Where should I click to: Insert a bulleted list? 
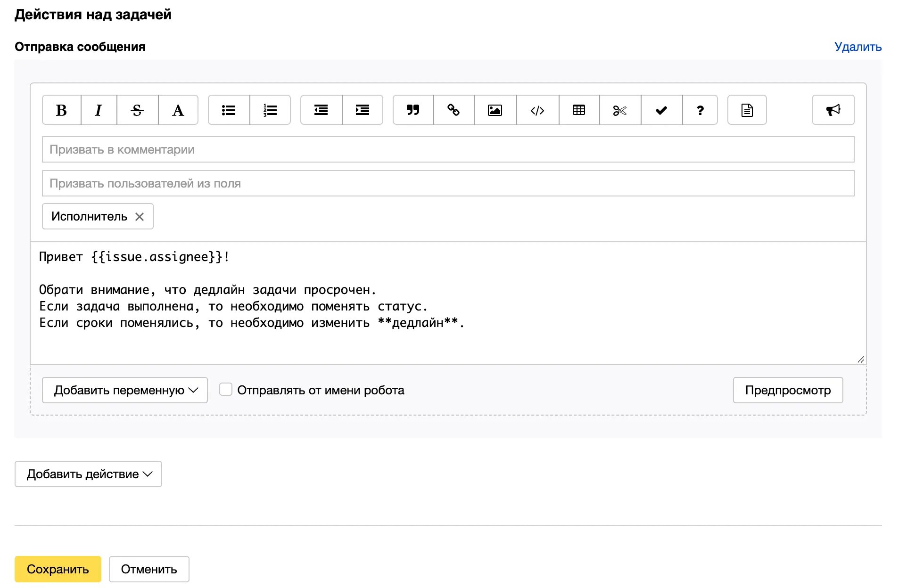click(x=229, y=110)
